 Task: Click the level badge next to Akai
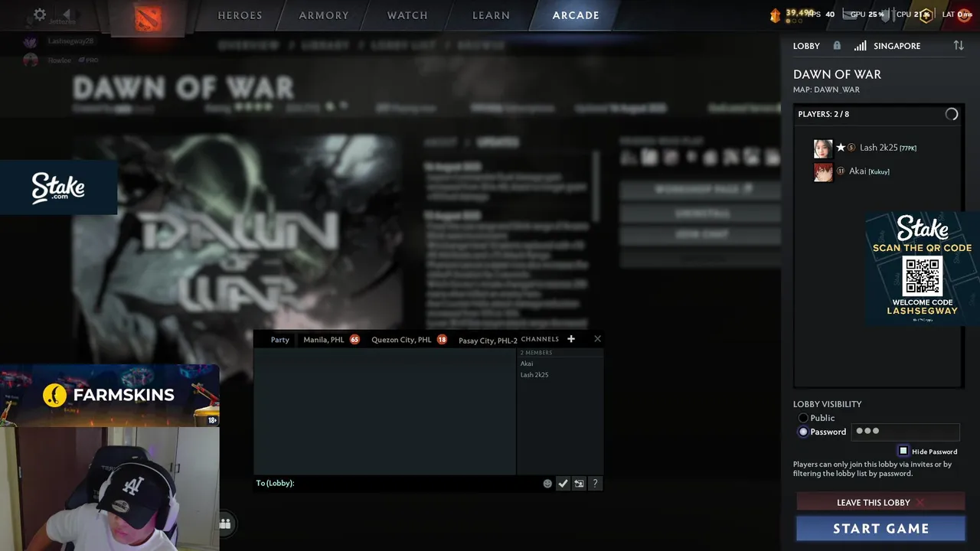pyautogui.click(x=840, y=171)
